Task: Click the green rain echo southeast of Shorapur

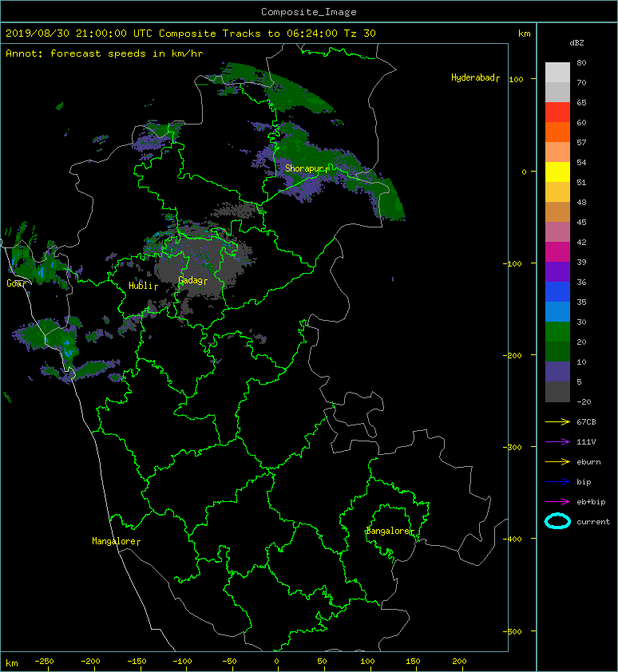Action: pos(390,201)
